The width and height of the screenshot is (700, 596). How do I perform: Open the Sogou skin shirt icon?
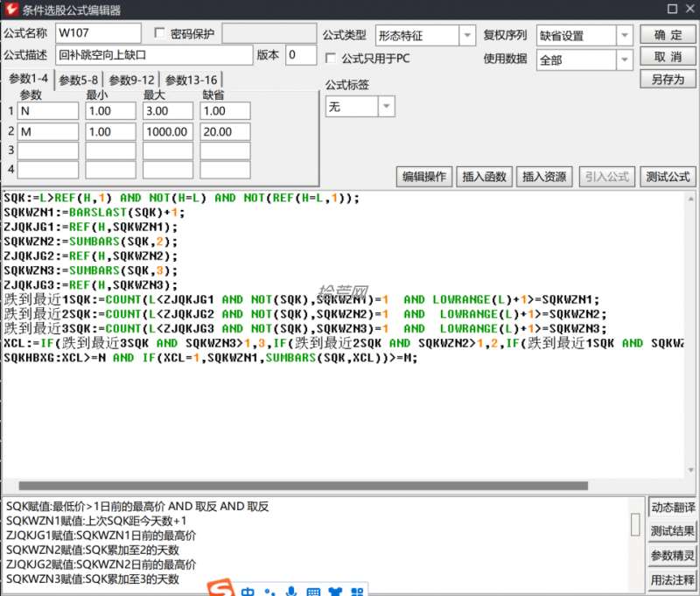point(335,592)
